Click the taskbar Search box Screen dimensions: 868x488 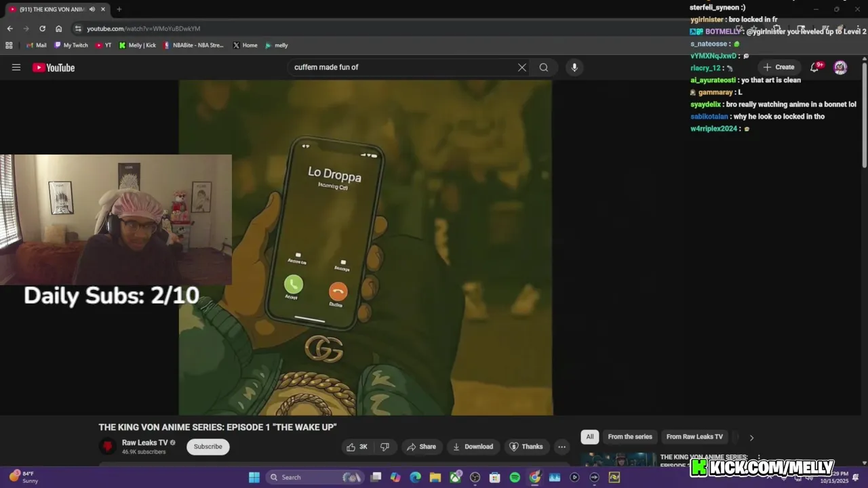pos(315,477)
